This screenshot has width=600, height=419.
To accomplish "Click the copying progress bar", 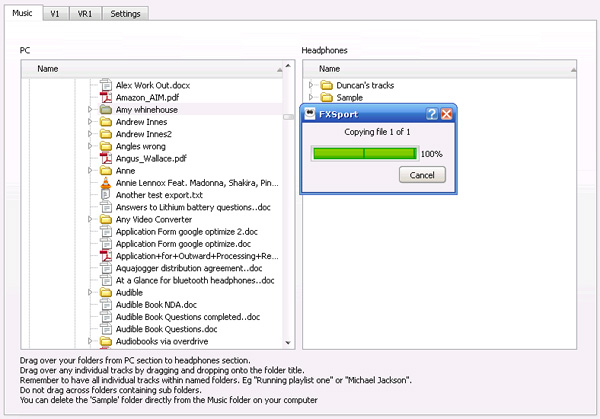I will tap(365, 153).
